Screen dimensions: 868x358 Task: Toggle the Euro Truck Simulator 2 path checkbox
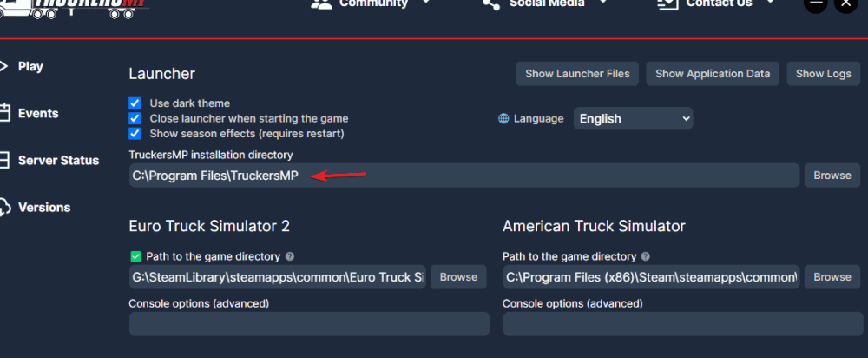click(135, 256)
